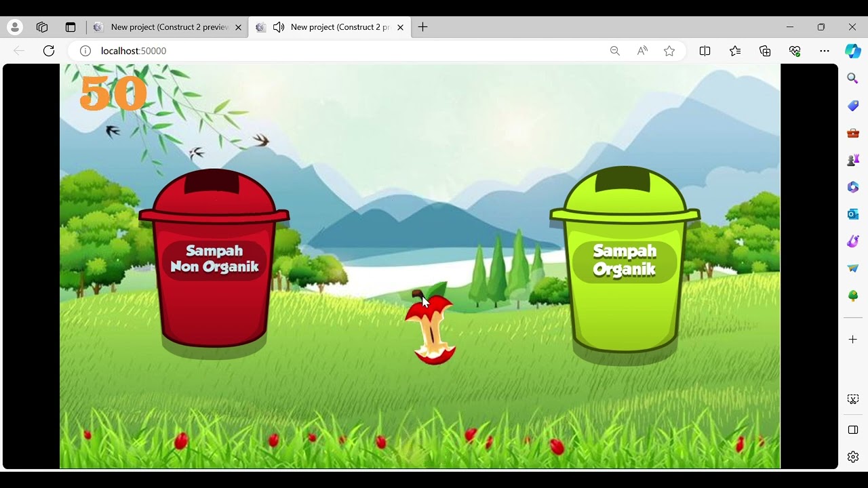The image size is (868, 488).
Task: Open the Games chess piece sidebar icon
Action: pyautogui.click(x=853, y=160)
